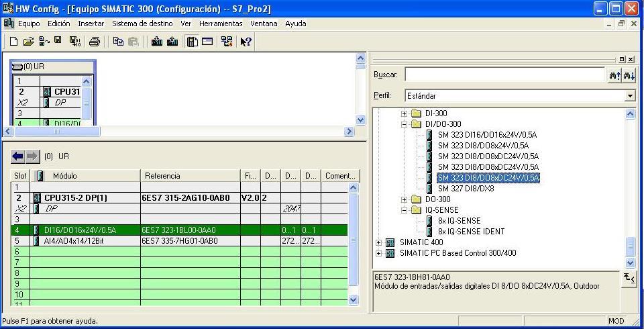
Task: Select SM 327 DI8/DX8 in catalog
Action: pos(466,189)
